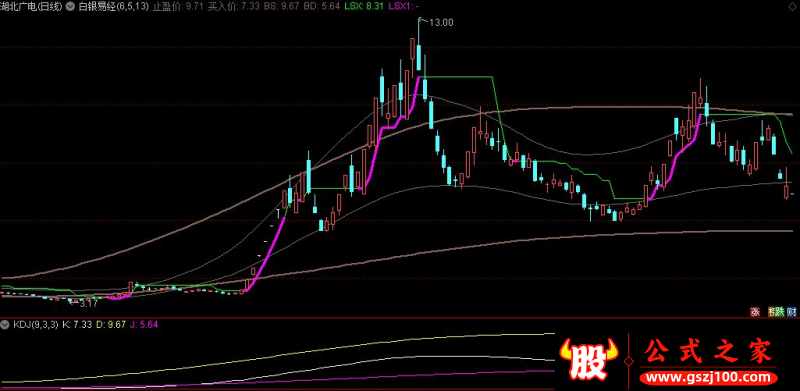
Task: Click the orange icon left of 跌
Action: 771,311
